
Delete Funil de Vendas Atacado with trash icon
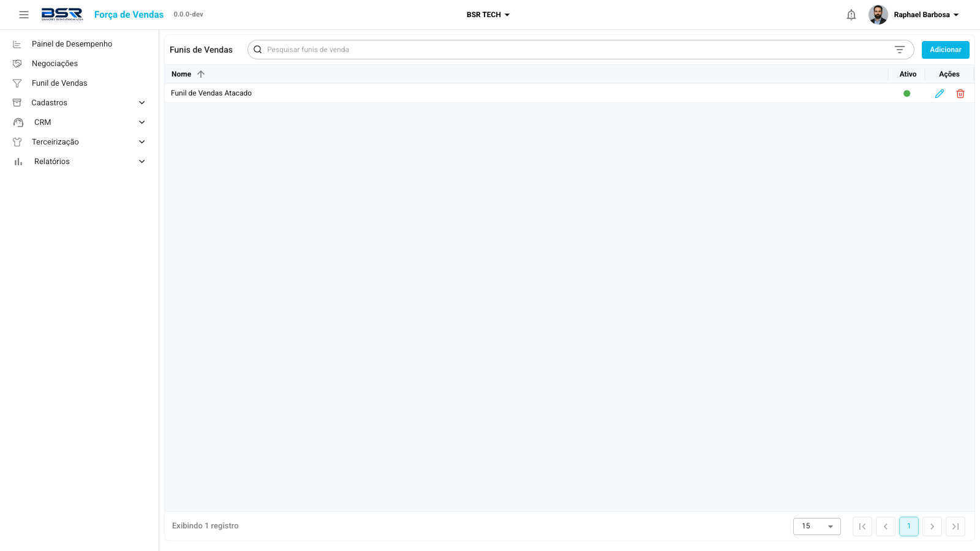[x=960, y=94]
